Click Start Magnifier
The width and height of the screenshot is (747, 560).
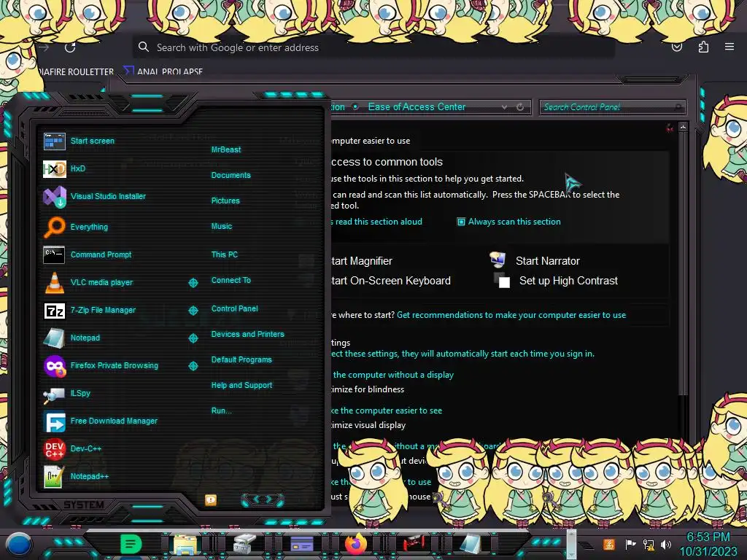coord(362,261)
